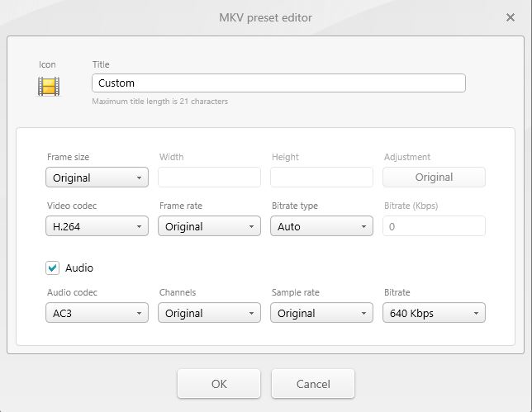The width and height of the screenshot is (532, 412).
Task: Click the Title text field
Action: click(x=278, y=83)
